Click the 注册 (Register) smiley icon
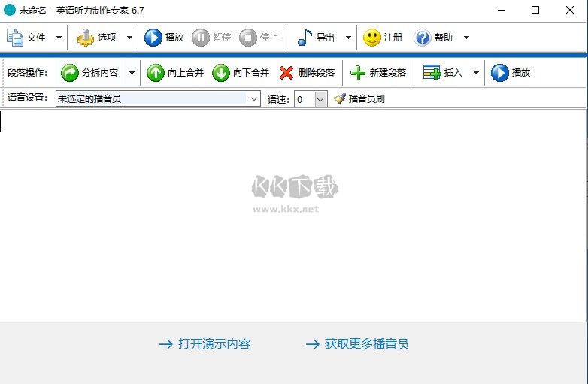588x384 pixels. click(x=372, y=38)
